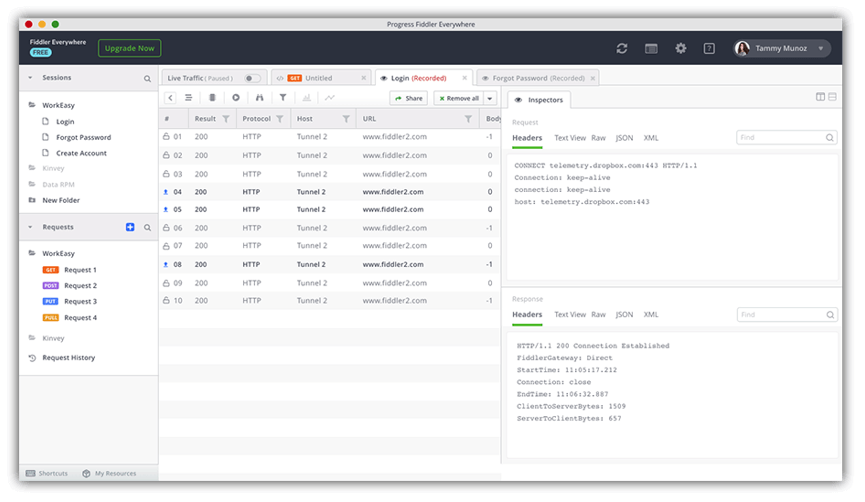Open Request Headers tab

click(527, 138)
